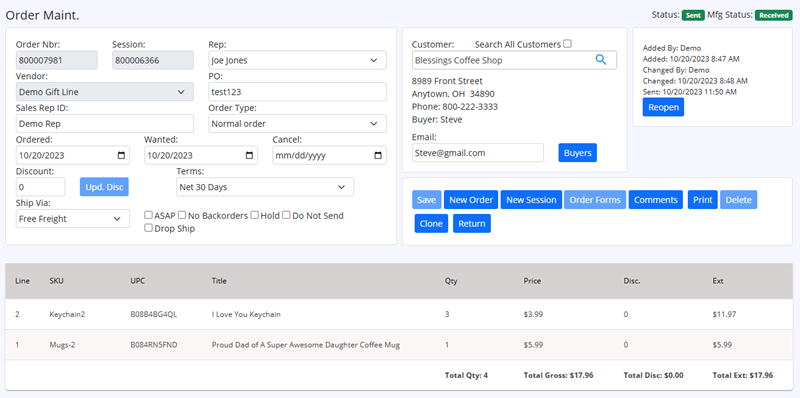
Task: Select the Keychain2 SKU cell
Action: 67,314
